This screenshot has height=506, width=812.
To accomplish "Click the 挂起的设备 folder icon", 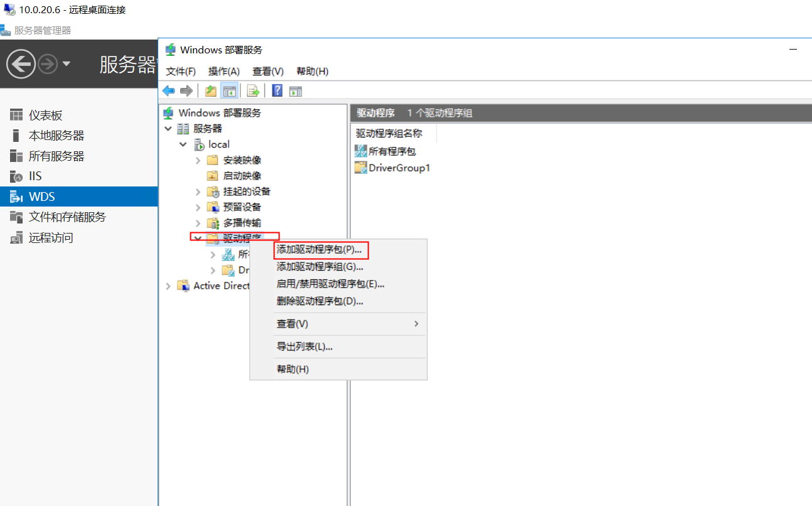I will pos(214,191).
